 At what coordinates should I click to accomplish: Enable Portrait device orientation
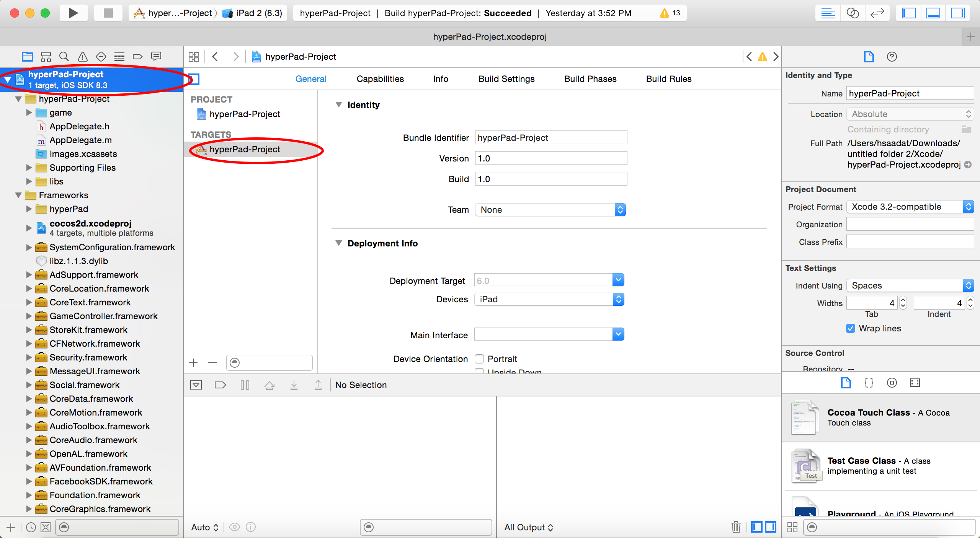point(479,359)
